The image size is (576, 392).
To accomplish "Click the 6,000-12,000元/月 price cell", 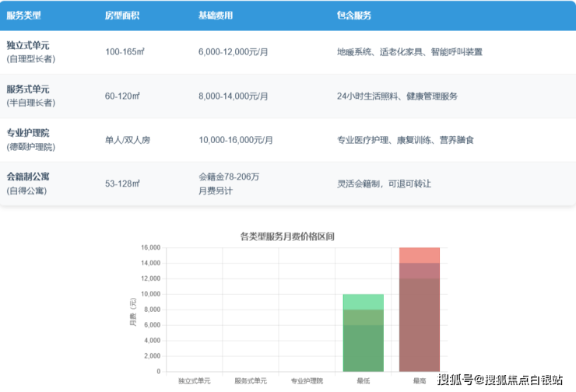I will tap(234, 52).
